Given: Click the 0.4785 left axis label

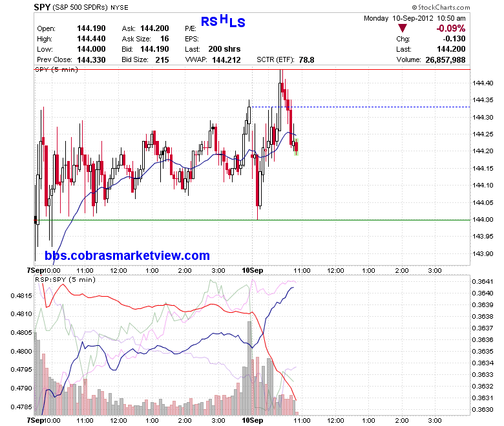Looking at the screenshot, I should [x=21, y=407].
